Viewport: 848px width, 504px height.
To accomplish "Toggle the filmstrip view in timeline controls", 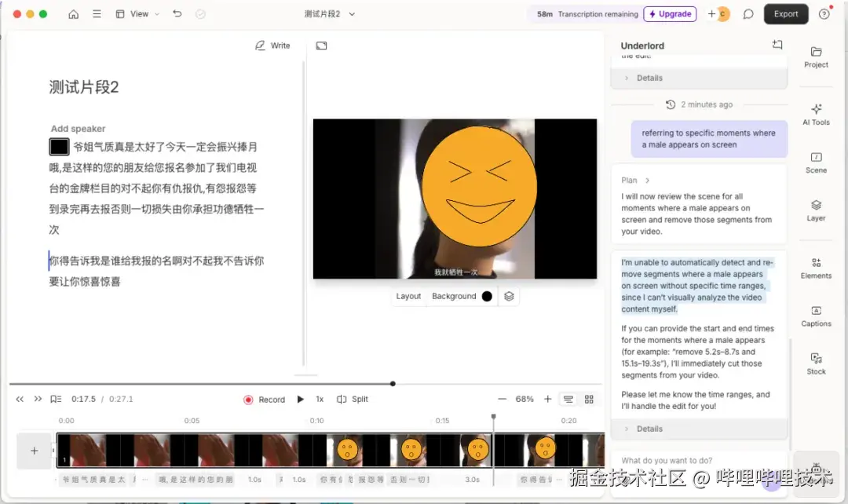I will [567, 399].
